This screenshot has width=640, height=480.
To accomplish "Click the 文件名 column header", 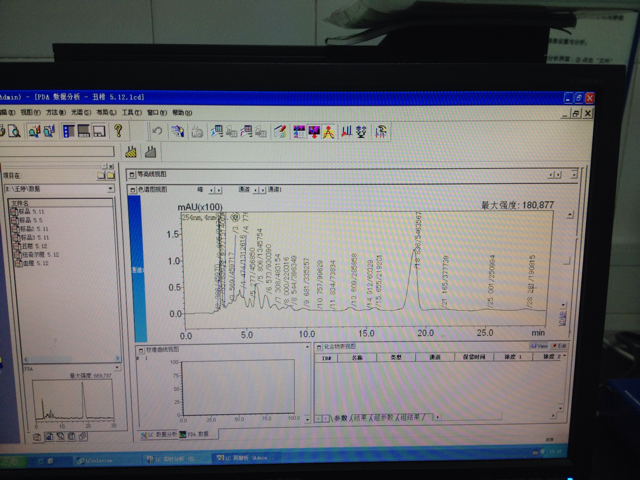I will pos(61,203).
